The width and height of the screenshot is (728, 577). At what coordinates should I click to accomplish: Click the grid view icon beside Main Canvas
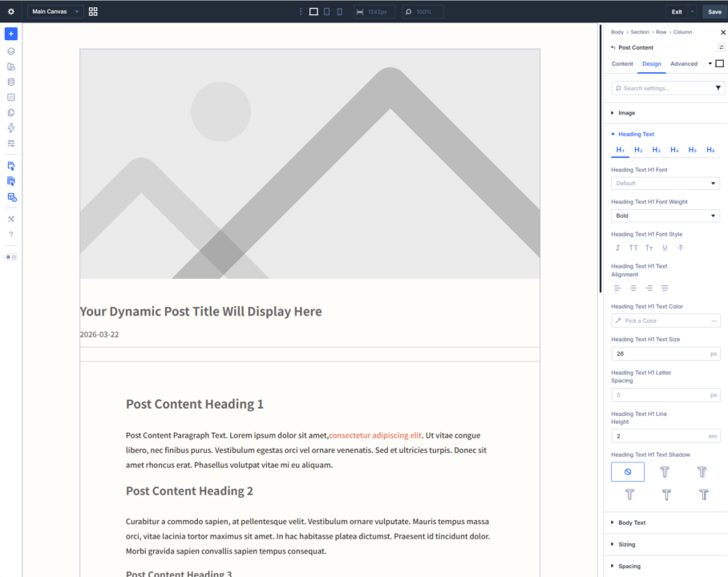point(93,12)
